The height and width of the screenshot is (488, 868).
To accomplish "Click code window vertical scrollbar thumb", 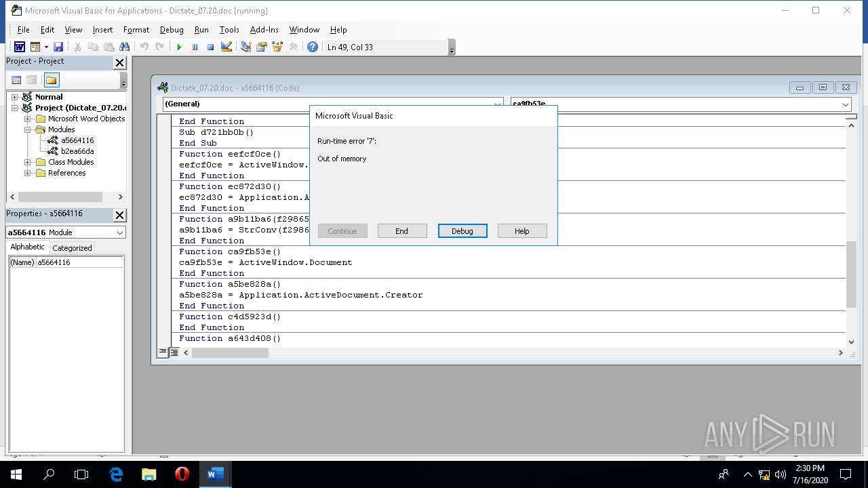I will pos(852,274).
